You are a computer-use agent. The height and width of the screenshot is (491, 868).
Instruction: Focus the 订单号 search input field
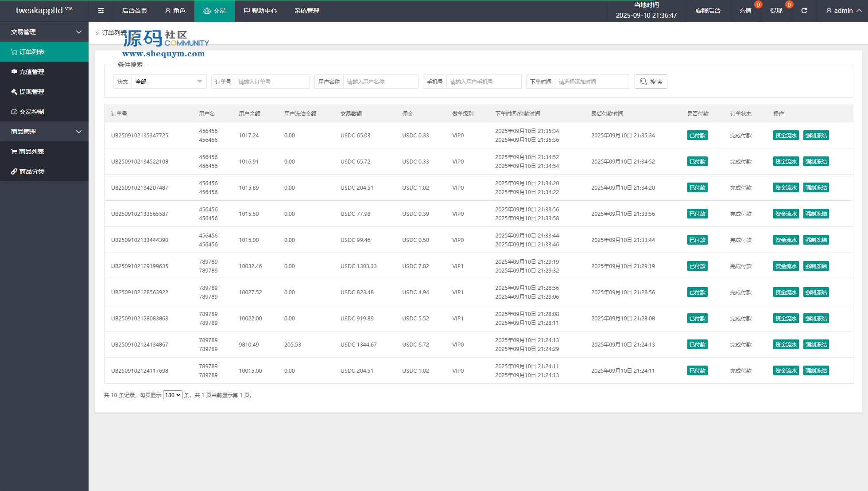click(271, 82)
